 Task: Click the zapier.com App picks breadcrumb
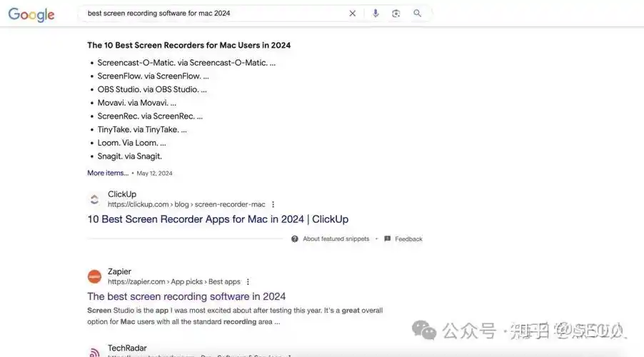tap(173, 282)
